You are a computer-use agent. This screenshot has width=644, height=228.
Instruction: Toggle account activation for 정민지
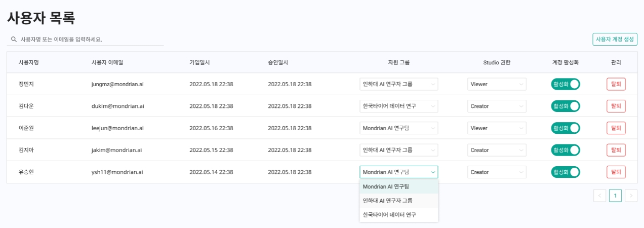point(565,84)
